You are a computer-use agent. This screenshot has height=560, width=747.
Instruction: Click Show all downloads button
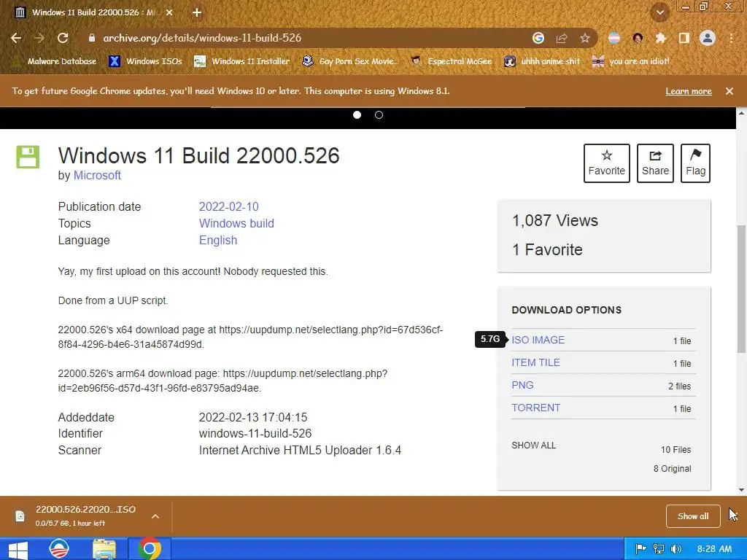(693, 516)
